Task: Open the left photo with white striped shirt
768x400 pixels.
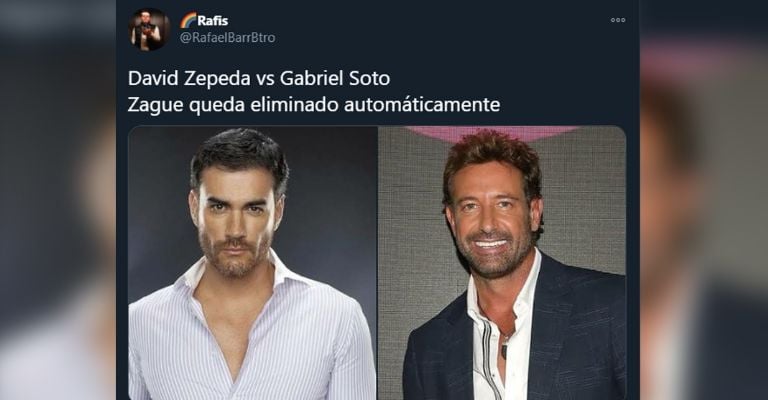Action: [253, 263]
